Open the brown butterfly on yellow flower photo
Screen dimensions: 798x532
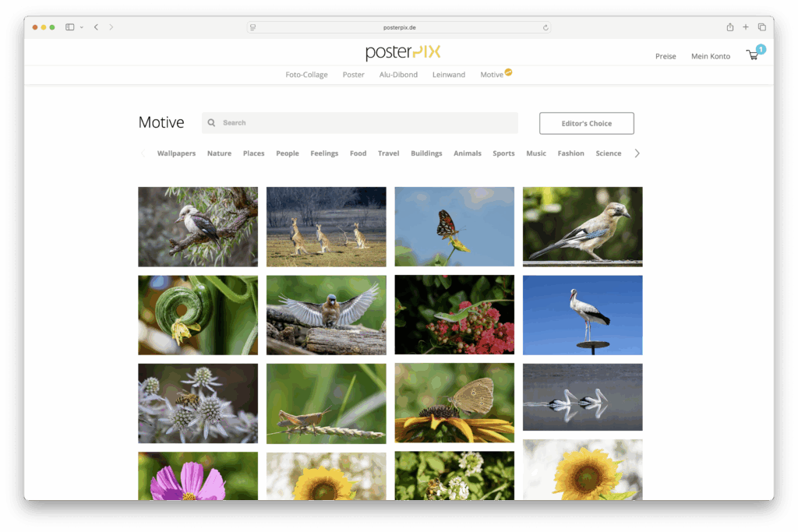click(x=454, y=403)
